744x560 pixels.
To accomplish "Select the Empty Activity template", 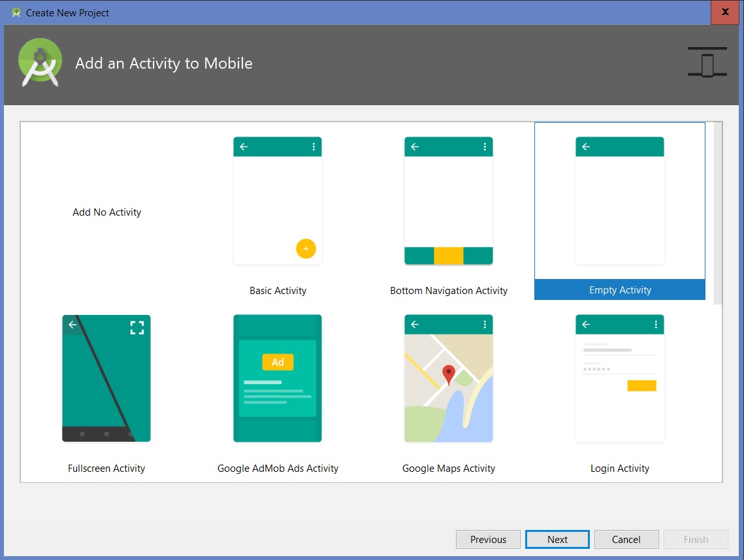I will tap(619, 201).
